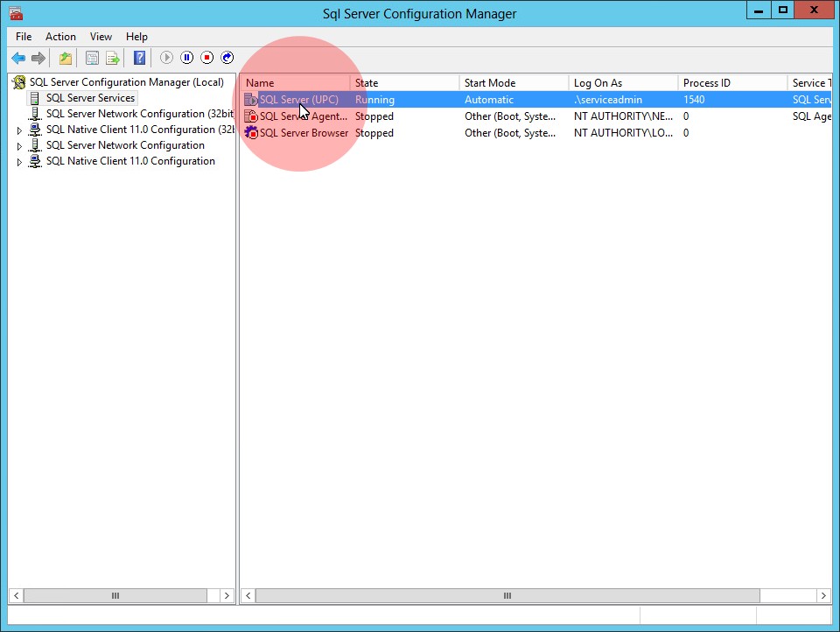Stop the selected service with red button
The height and width of the screenshot is (632, 840).
(207, 58)
